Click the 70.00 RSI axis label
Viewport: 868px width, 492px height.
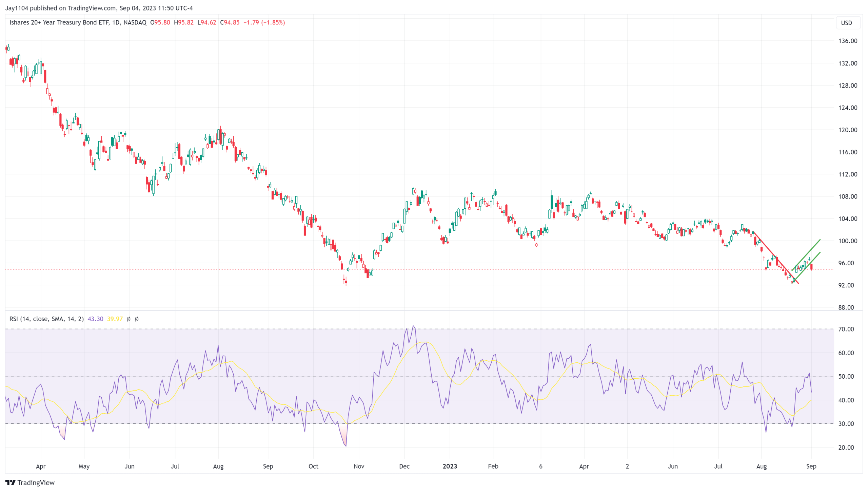[x=846, y=329]
